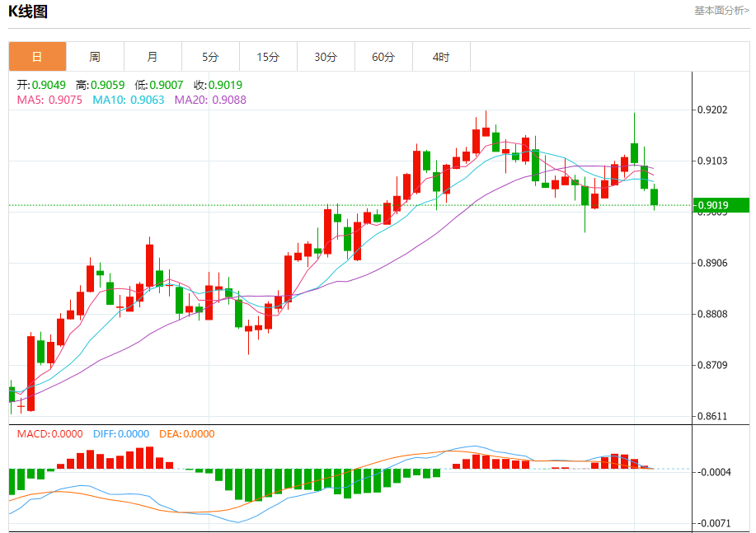Viewport: 756px width, 533px height.
Task: Click the 开:0.9049 open price value
Action: [x=41, y=86]
